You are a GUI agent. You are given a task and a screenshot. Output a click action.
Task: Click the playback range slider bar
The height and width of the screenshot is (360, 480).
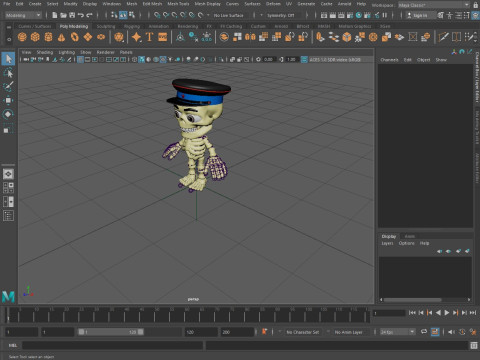(111, 332)
